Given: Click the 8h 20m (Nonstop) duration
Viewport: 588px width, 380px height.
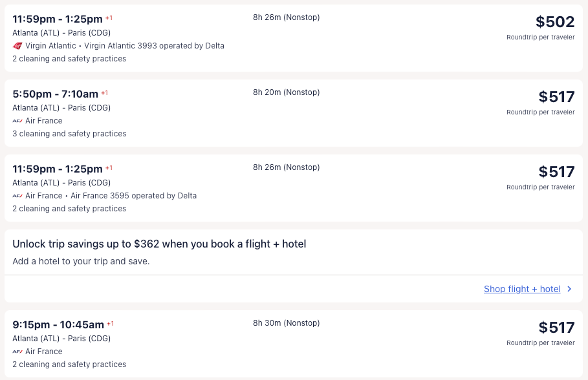Looking at the screenshot, I should (x=286, y=92).
